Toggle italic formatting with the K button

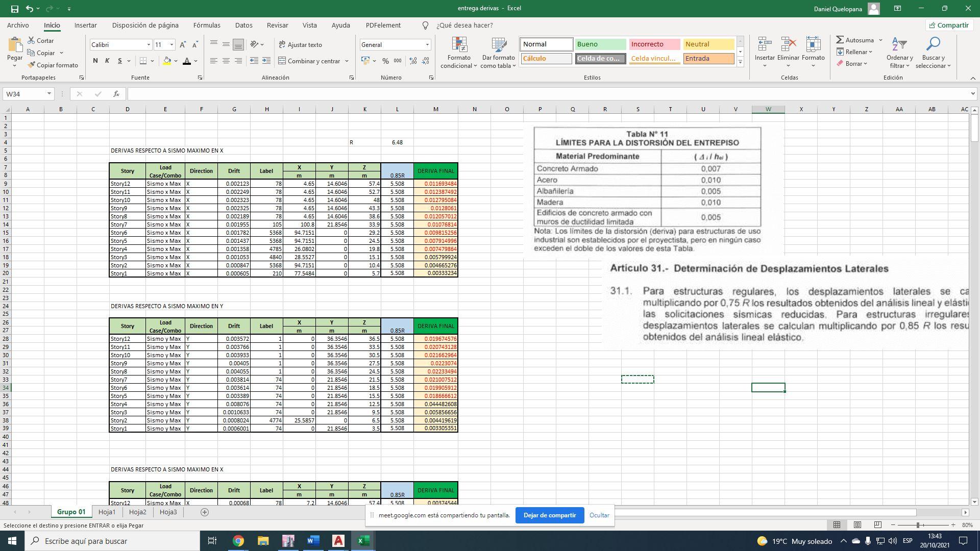pyautogui.click(x=107, y=61)
